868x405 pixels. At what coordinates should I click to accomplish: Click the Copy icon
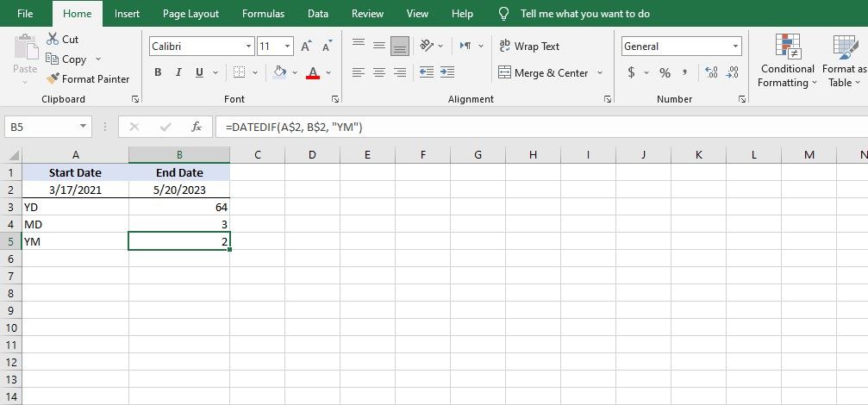click(52, 59)
